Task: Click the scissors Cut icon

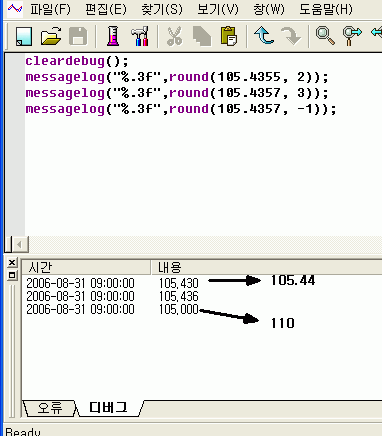Action: 174,36
